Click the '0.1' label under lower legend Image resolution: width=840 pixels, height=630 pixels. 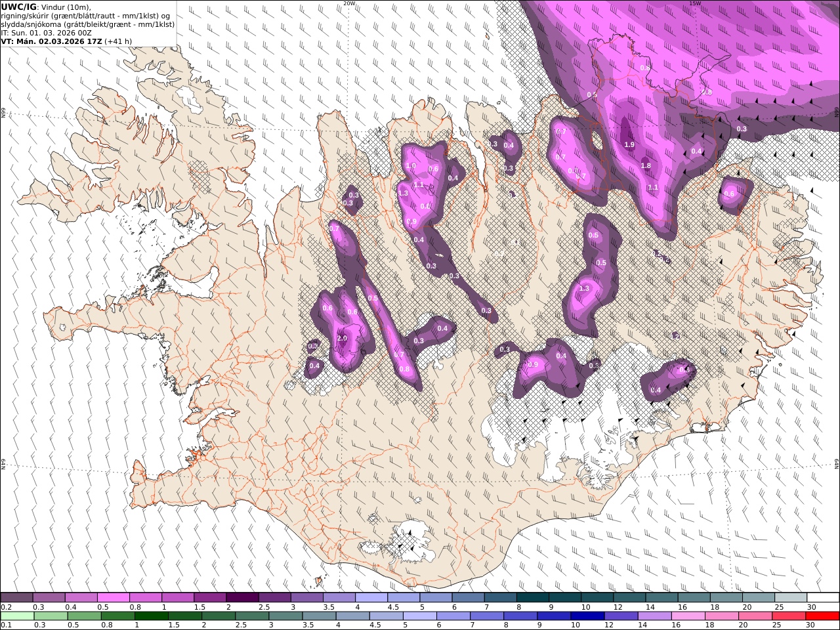pyautogui.click(x=6, y=625)
